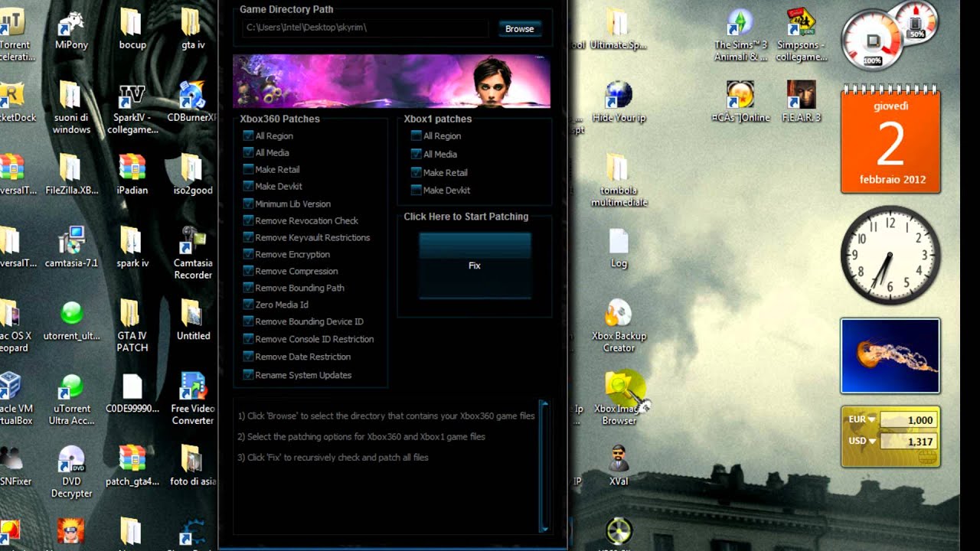Toggle Xbox1 All Region checkbox
Image resolution: width=980 pixels, height=551 pixels.
(416, 135)
